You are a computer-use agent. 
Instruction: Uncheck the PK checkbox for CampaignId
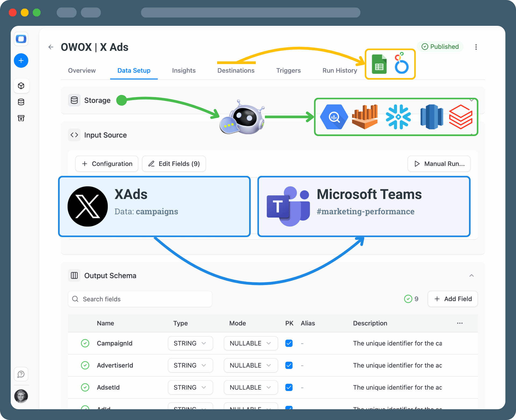tap(289, 343)
